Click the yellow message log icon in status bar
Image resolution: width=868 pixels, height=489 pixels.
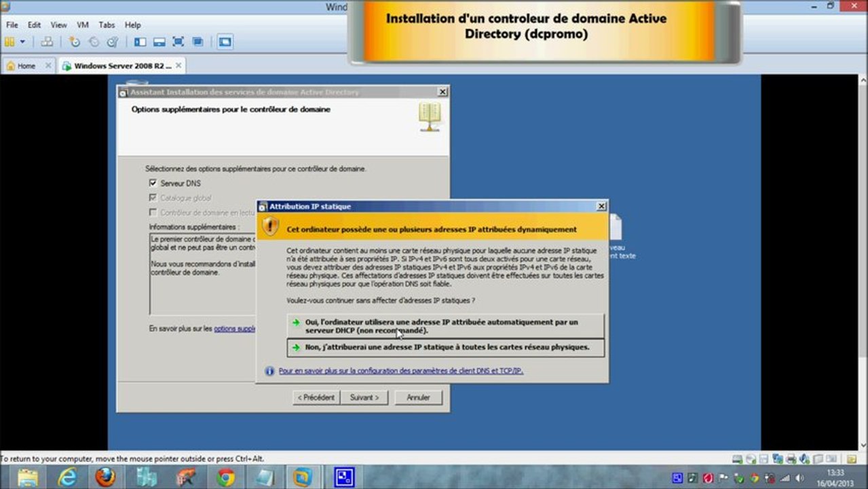tap(852, 459)
